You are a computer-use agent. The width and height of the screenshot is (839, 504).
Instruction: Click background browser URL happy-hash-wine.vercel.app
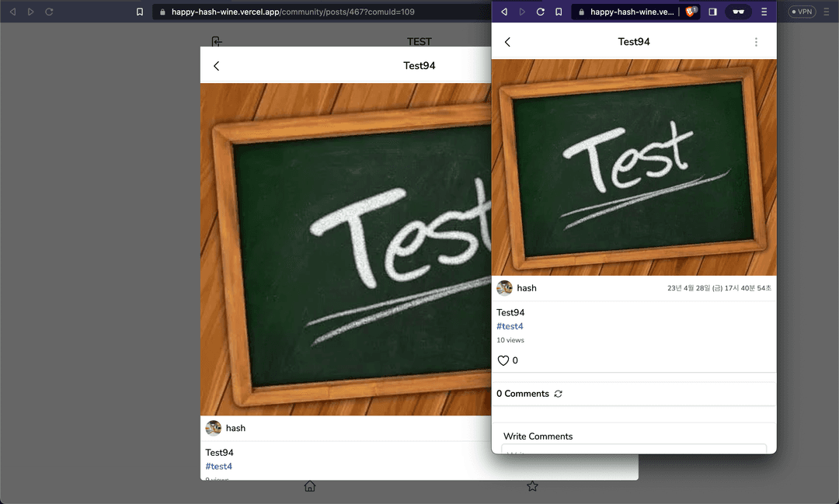(293, 12)
